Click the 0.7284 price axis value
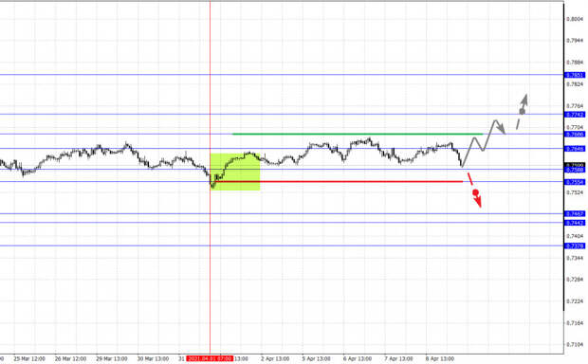Viewport: 588px width, 364px height. 575,280
